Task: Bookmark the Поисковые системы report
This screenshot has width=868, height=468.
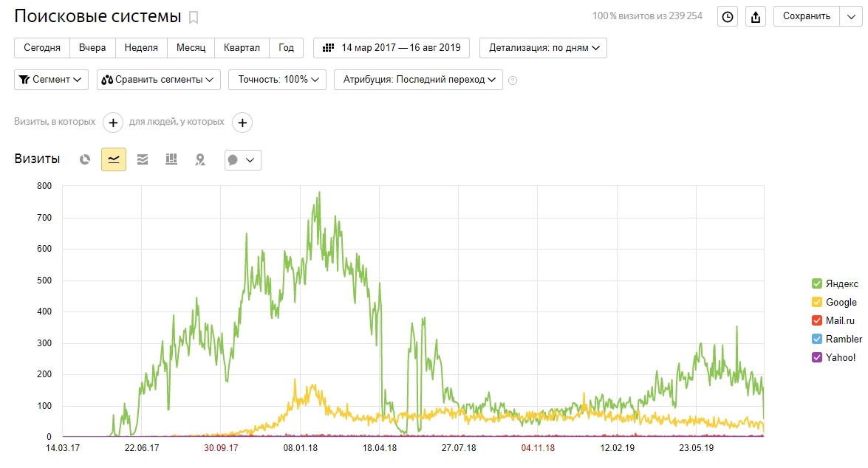Action: 194,17
